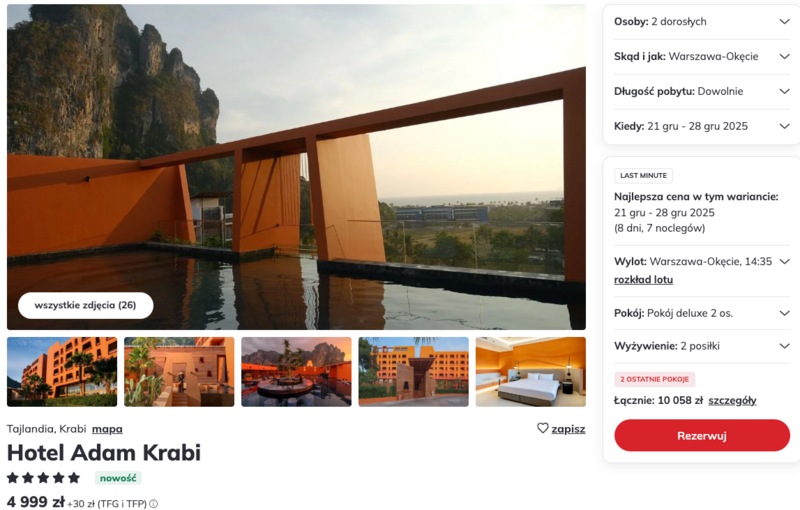800x510 pixels.
Task: Expand the Długość pobytu dropdown
Action: click(702, 91)
